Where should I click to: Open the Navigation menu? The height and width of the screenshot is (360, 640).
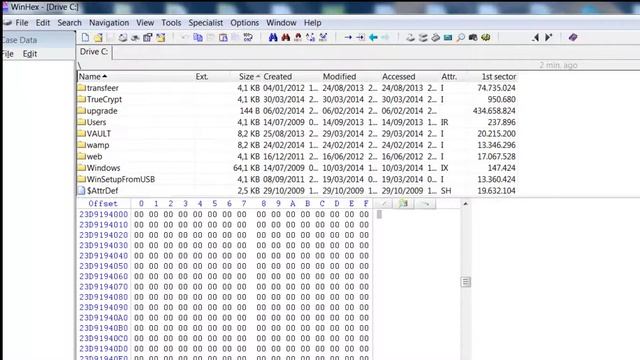[109, 23]
